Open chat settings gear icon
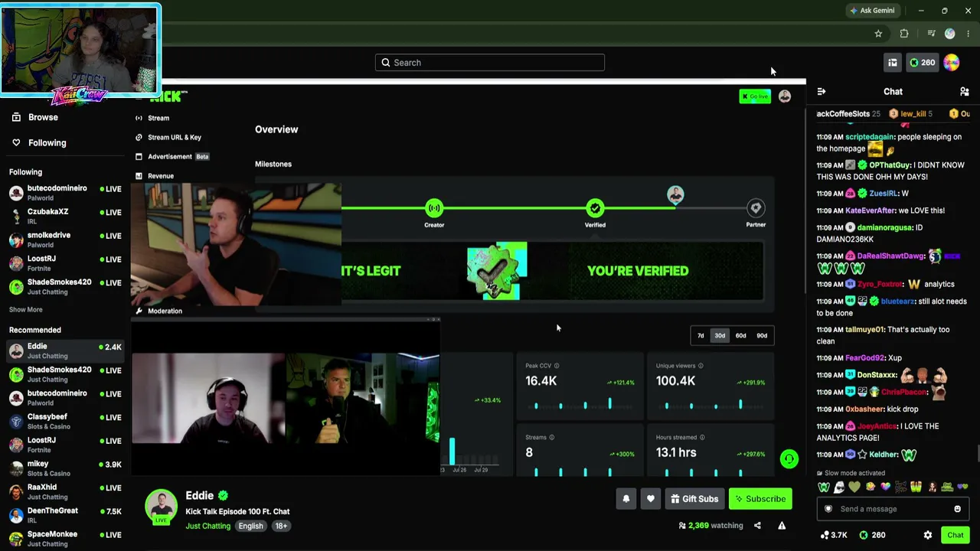Viewport: 980px width, 551px height. [x=928, y=535]
